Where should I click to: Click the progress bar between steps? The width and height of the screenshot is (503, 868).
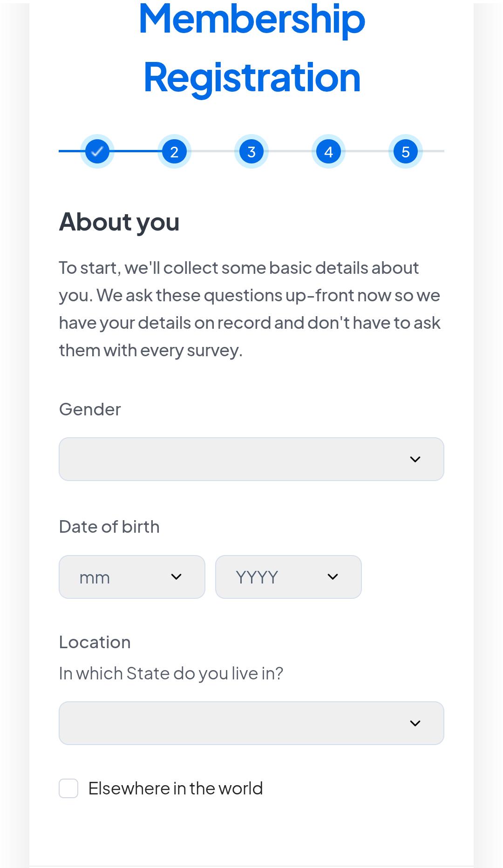(x=213, y=151)
